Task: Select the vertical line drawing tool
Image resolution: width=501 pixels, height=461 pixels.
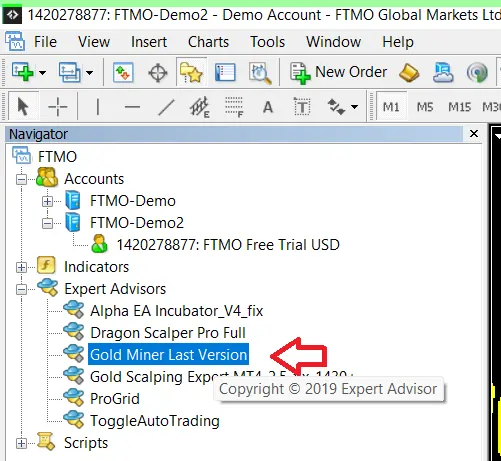Action: pos(98,107)
